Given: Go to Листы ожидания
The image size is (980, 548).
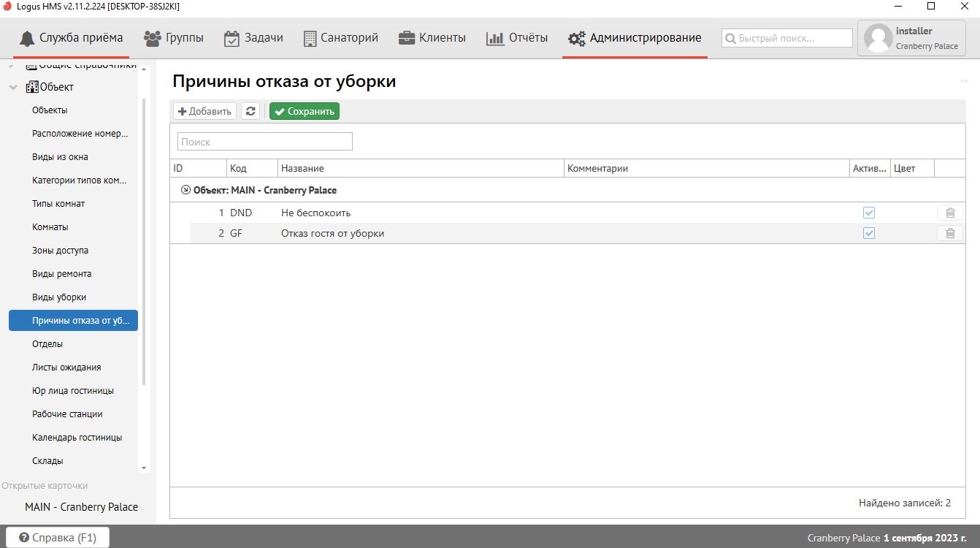Looking at the screenshot, I should coord(66,368).
